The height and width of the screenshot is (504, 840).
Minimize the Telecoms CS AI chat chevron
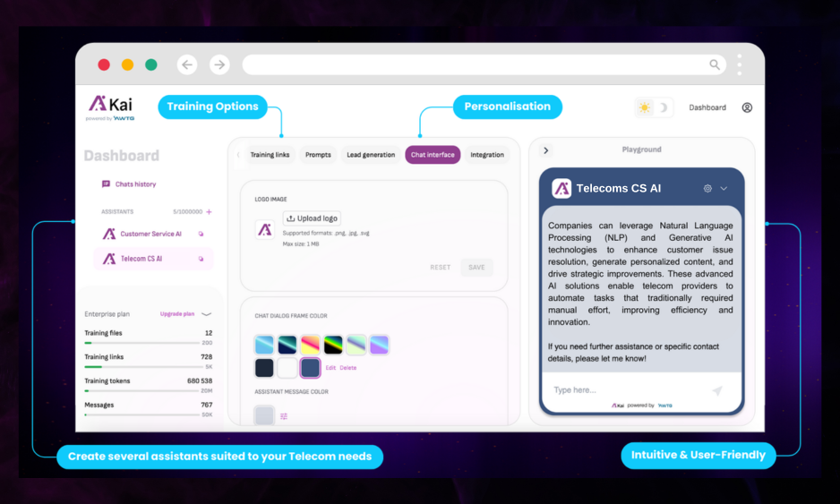point(724,189)
